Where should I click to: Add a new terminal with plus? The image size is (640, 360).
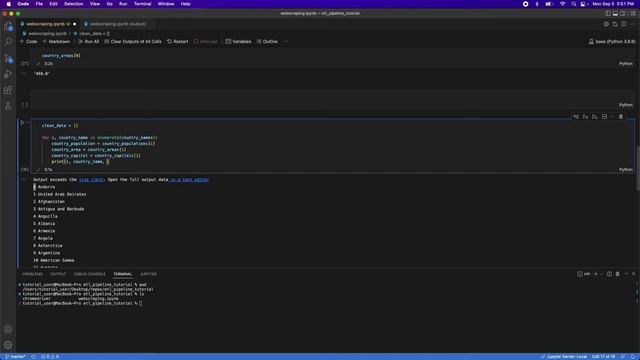pos(596,274)
